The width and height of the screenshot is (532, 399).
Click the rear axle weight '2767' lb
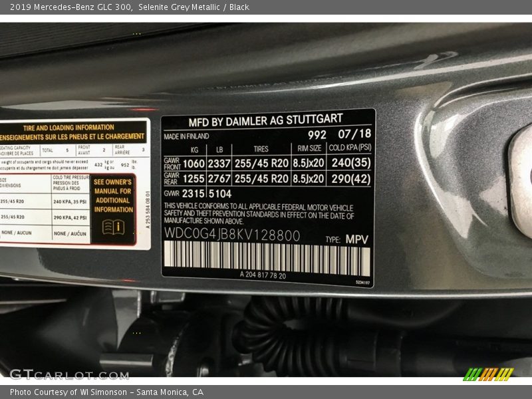pyautogui.click(x=219, y=178)
